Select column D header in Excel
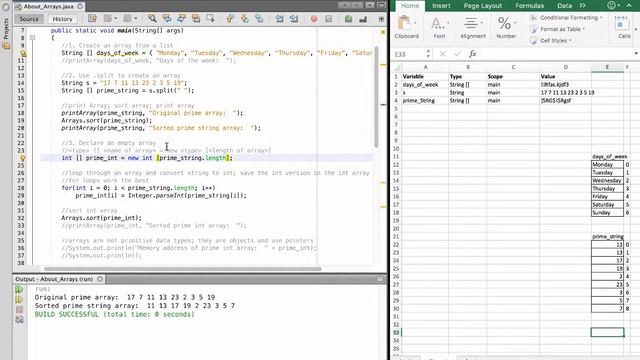This screenshot has height=360, width=640. [x=565, y=67]
